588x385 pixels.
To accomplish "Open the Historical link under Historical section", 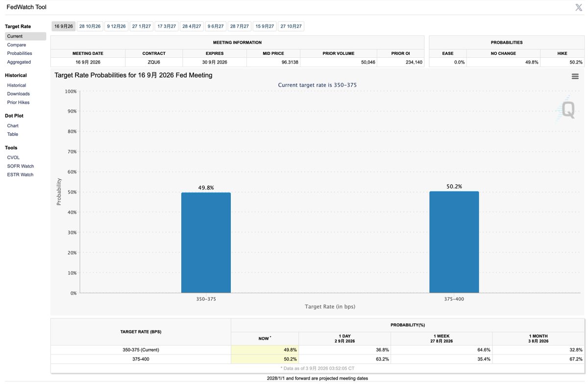I will tap(17, 85).
